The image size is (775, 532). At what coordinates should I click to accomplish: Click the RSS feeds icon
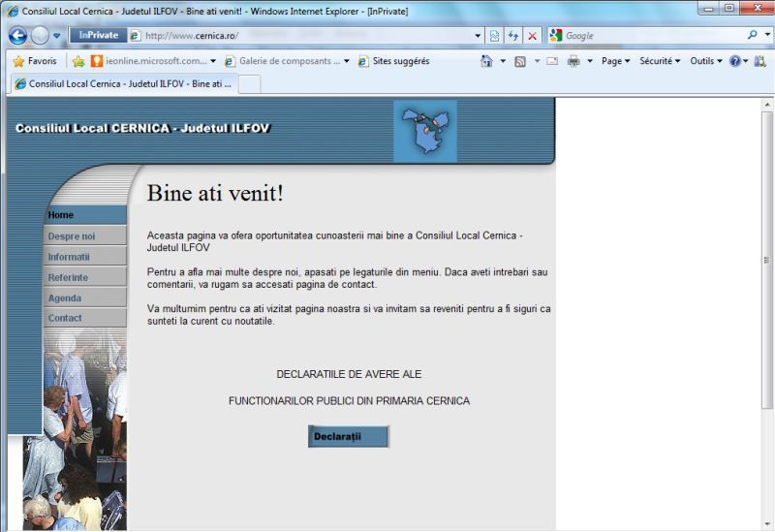pos(520,61)
